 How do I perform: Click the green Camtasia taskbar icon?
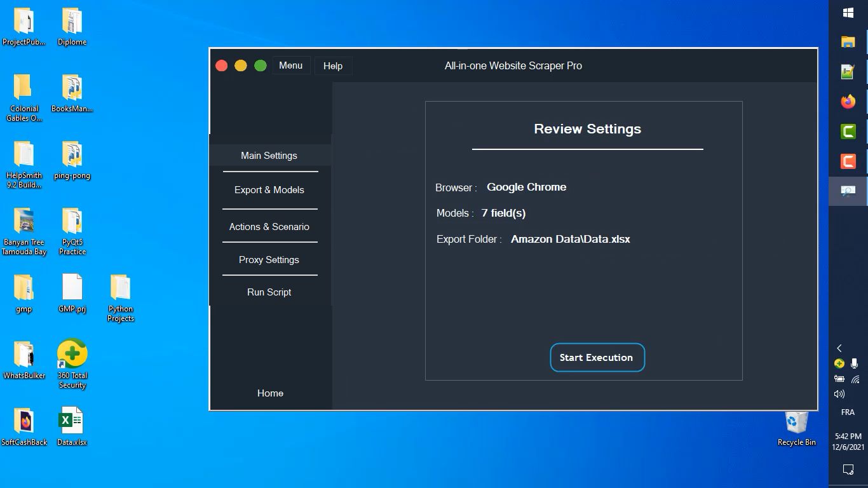pos(848,132)
